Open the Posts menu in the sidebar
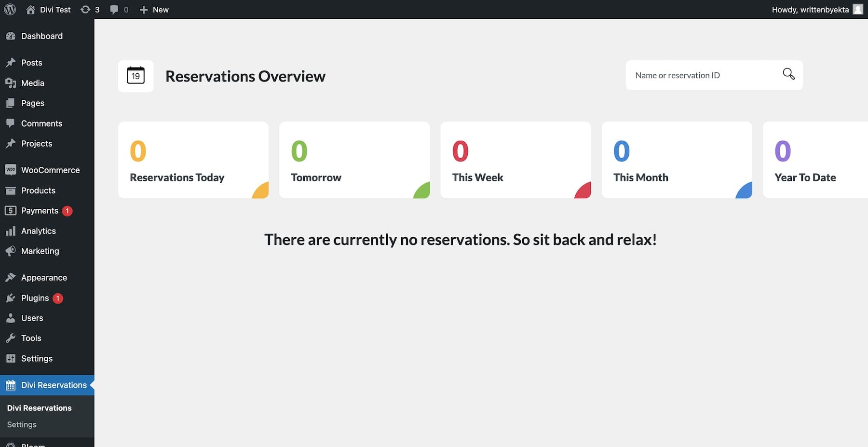868x447 pixels. [x=11, y=62]
